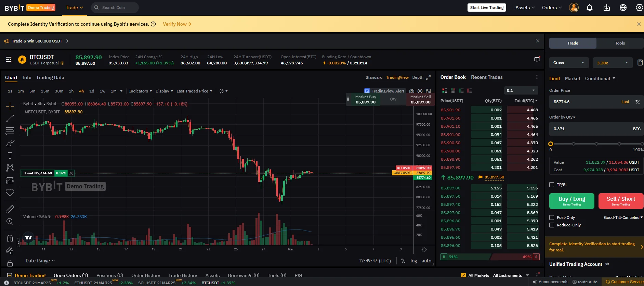Open the download app icon
Image resolution: width=644 pixels, height=286 pixels.
[x=607, y=8]
